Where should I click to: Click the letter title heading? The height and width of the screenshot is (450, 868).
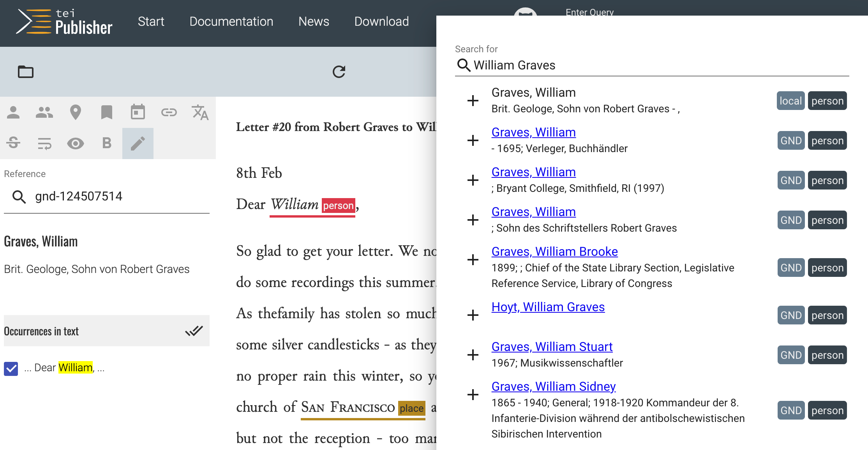[x=336, y=127]
